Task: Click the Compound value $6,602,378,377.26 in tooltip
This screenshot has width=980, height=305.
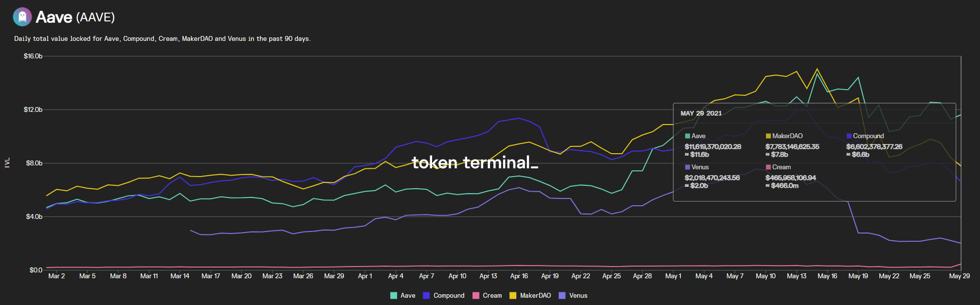Action: (874, 146)
